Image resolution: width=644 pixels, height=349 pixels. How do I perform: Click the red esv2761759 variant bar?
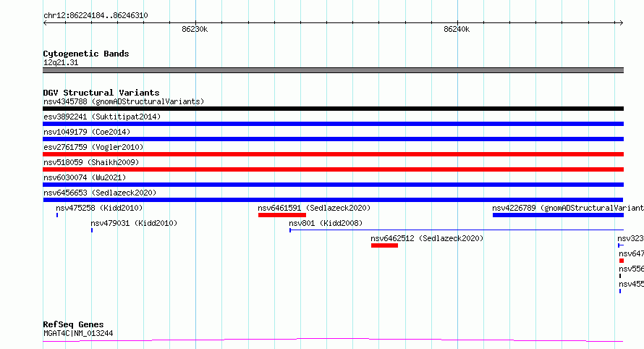point(333,154)
